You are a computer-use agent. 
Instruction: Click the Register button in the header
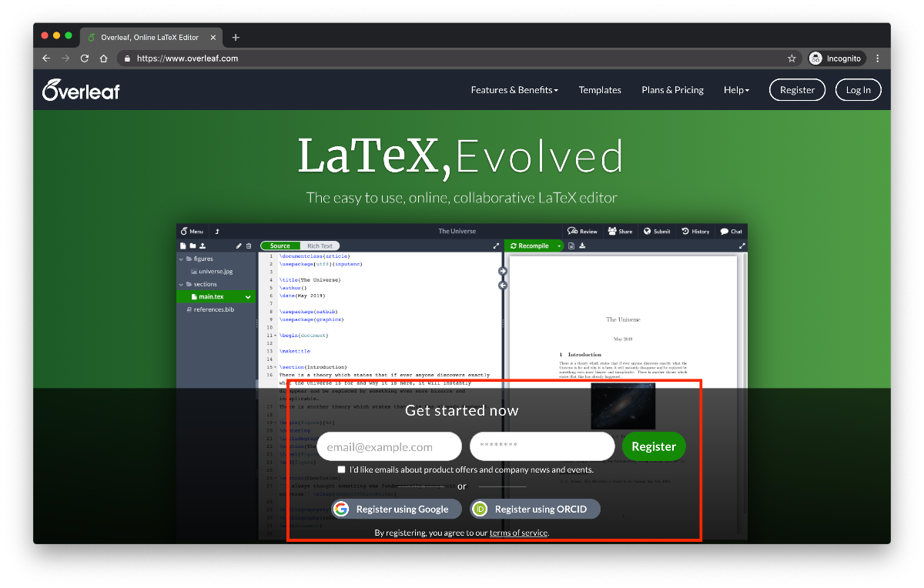pyautogui.click(x=797, y=90)
